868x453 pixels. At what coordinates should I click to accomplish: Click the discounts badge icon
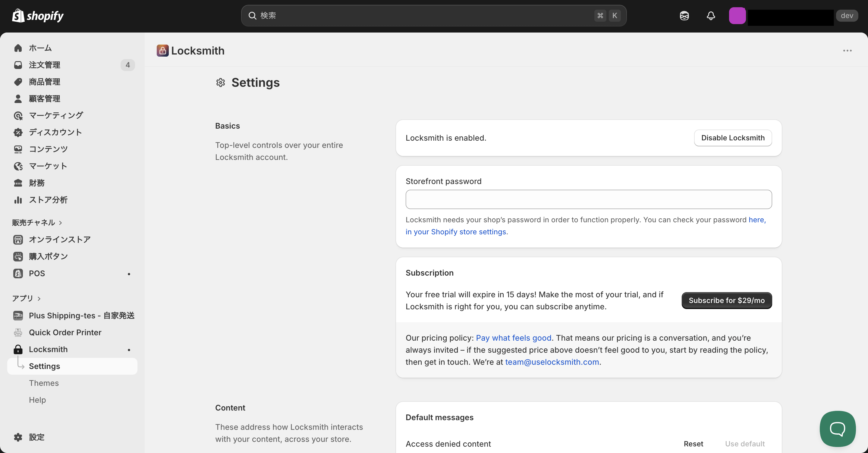[18, 132]
